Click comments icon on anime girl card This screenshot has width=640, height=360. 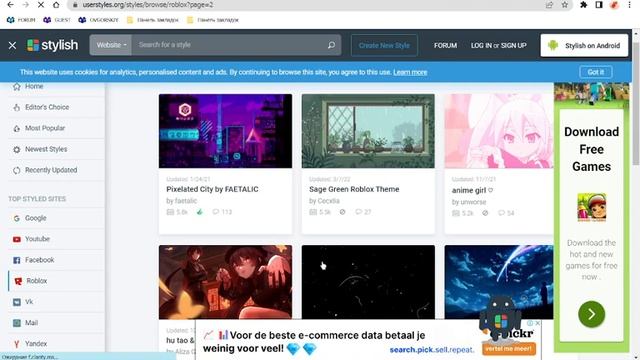[x=502, y=213]
